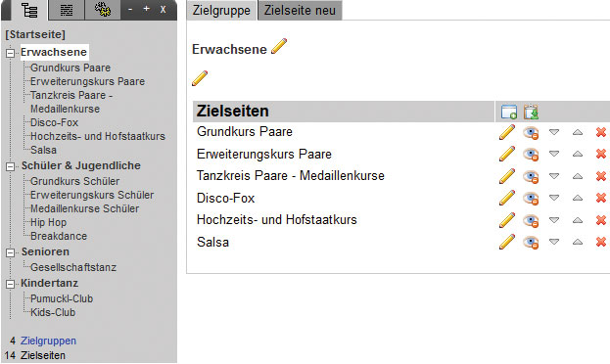Open the Zielseite neu tab

click(x=300, y=10)
